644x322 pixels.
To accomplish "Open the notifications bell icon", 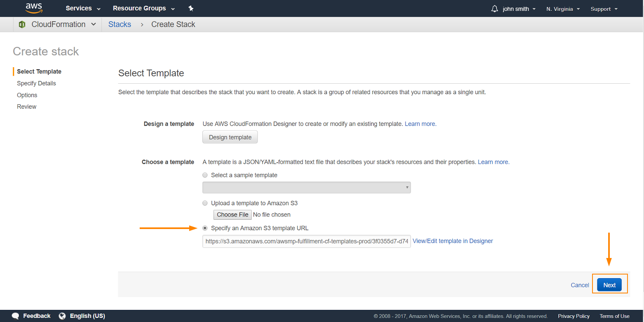I will 495,9.
